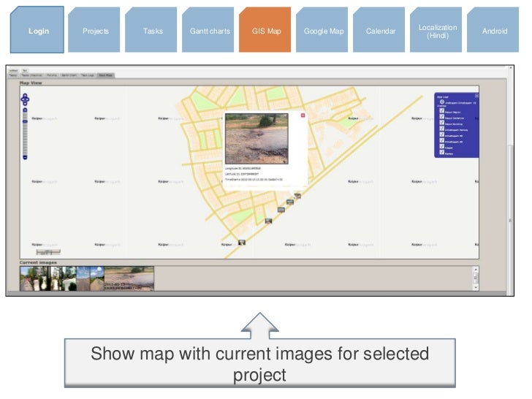532x399 pixels.
Task: Close the photo popup on the map
Action: pyautogui.click(x=303, y=115)
